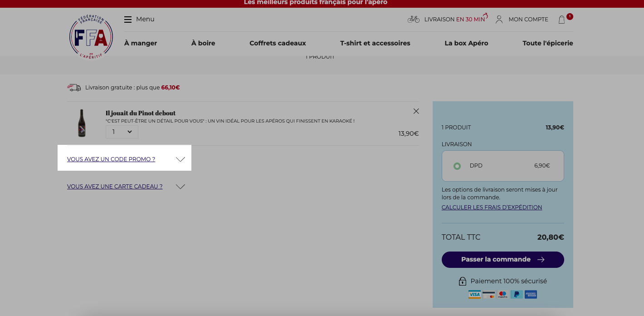The image size is (644, 316).
Task: Open Toute l'épicerie menu
Action: point(548,43)
